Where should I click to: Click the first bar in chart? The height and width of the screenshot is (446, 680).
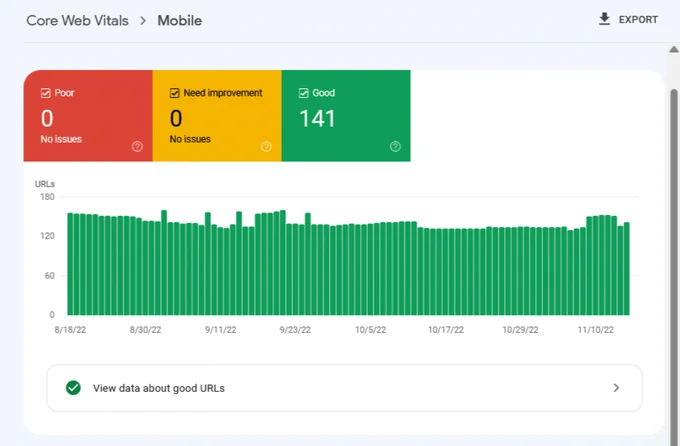coord(70,264)
